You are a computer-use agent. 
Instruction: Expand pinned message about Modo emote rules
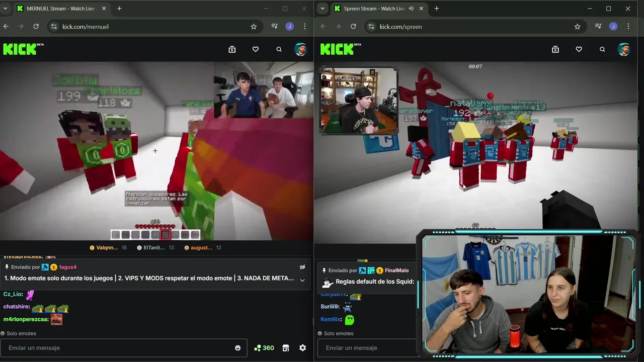[302, 280]
